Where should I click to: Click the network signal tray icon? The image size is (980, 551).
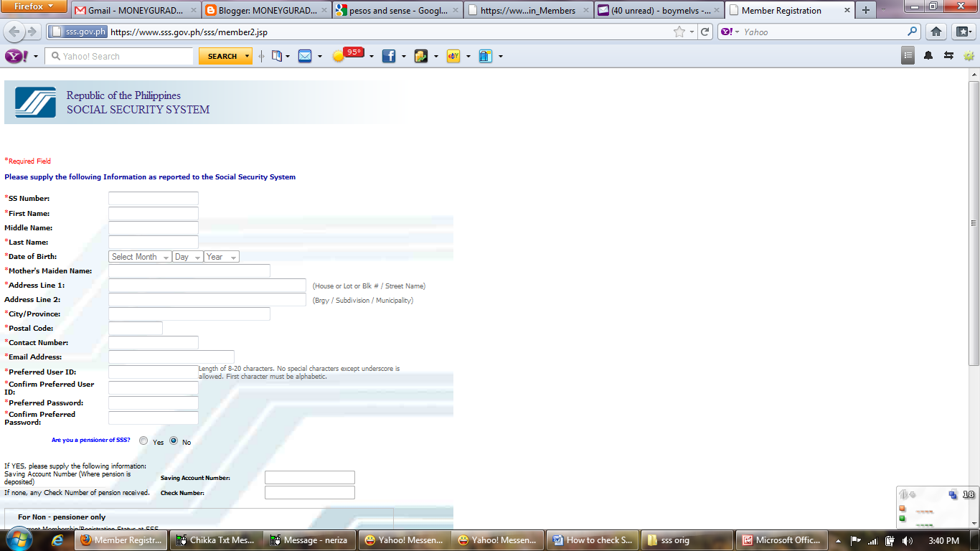point(872,540)
